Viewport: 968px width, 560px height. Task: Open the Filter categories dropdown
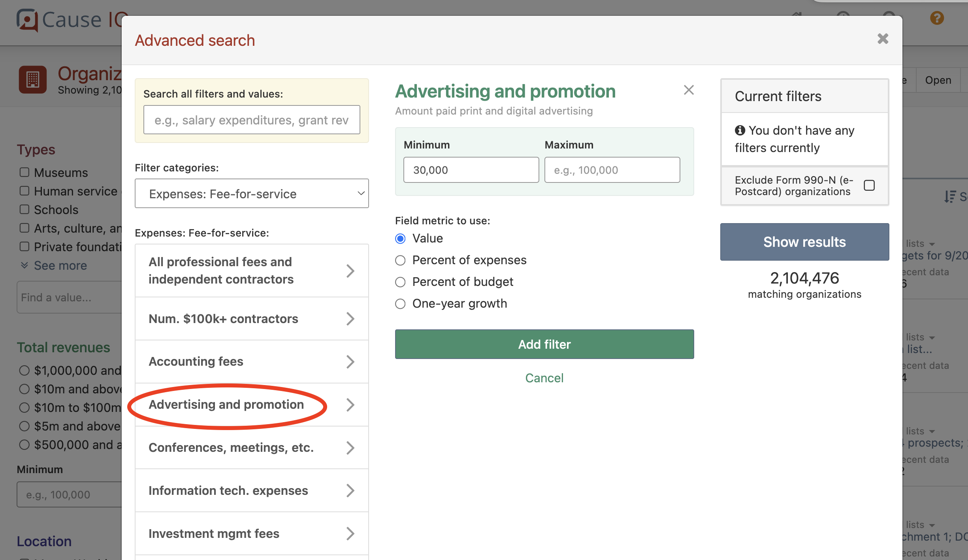pos(252,193)
